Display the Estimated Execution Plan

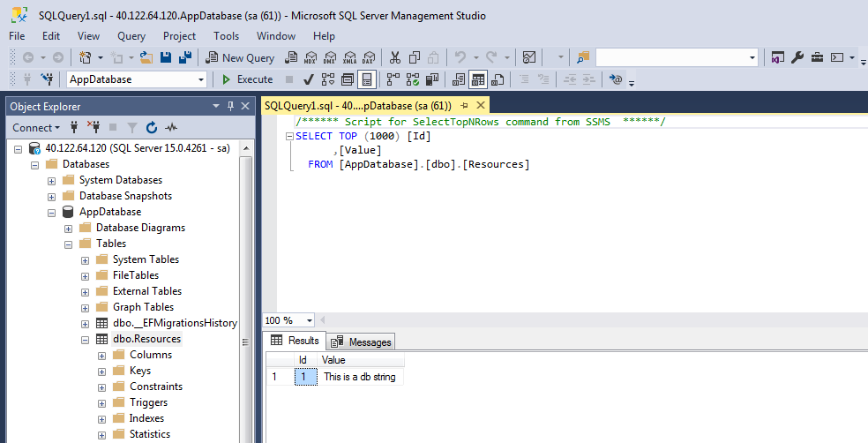click(x=328, y=79)
